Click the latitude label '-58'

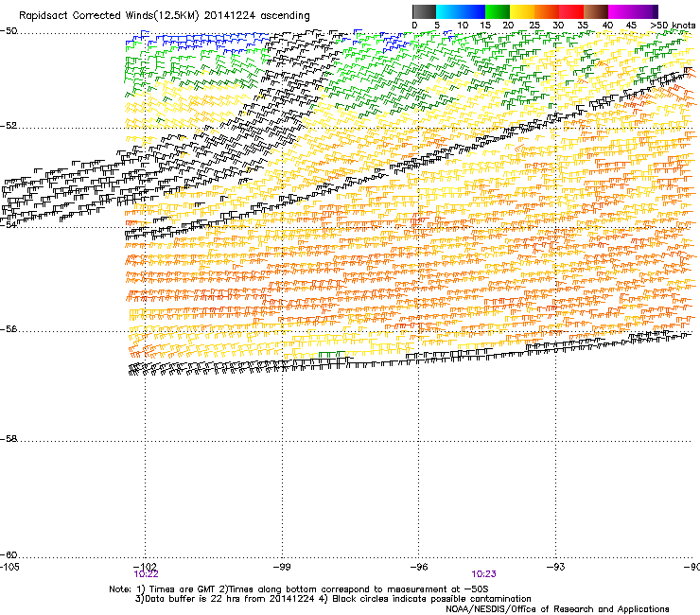click(x=9, y=439)
